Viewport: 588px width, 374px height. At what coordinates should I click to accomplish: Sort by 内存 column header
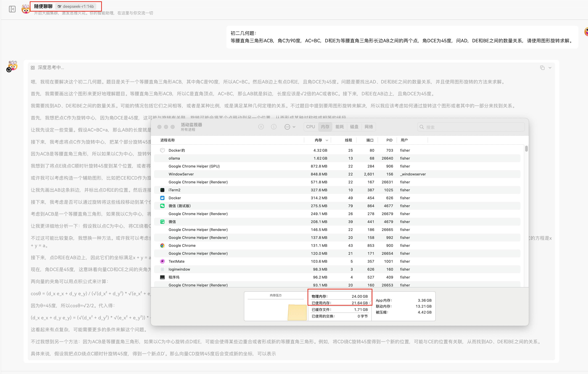318,140
